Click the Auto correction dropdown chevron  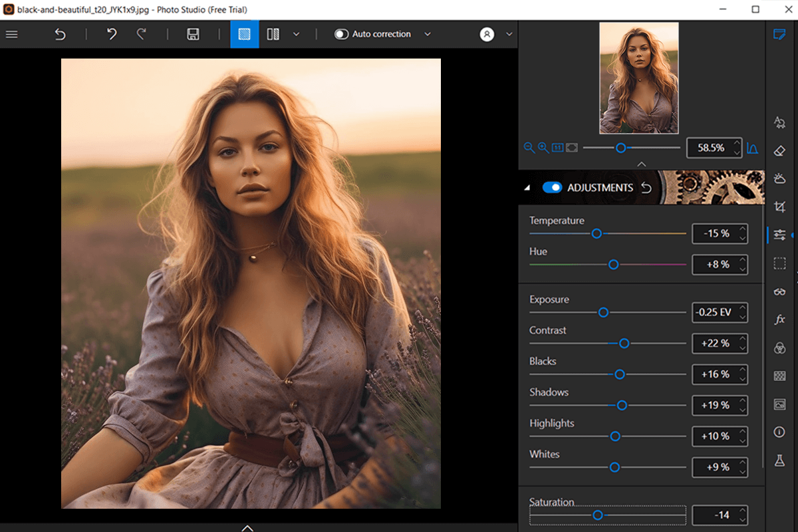428,34
